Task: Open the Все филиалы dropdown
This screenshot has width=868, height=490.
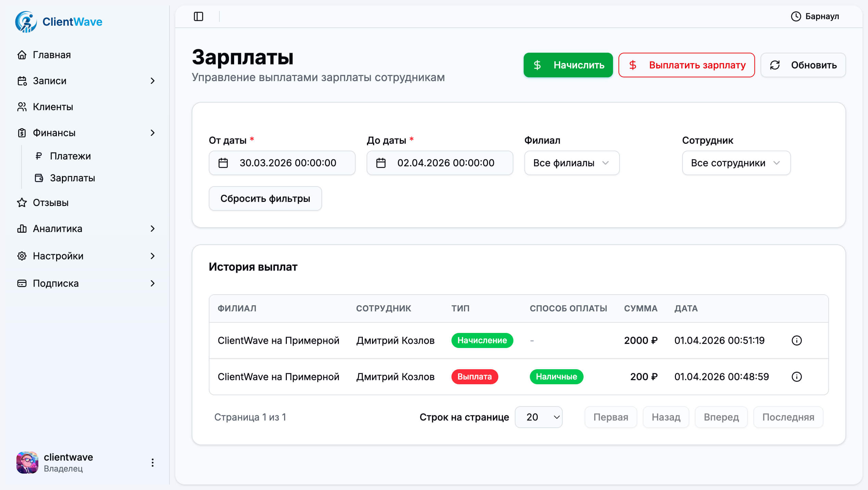Action: pos(571,163)
